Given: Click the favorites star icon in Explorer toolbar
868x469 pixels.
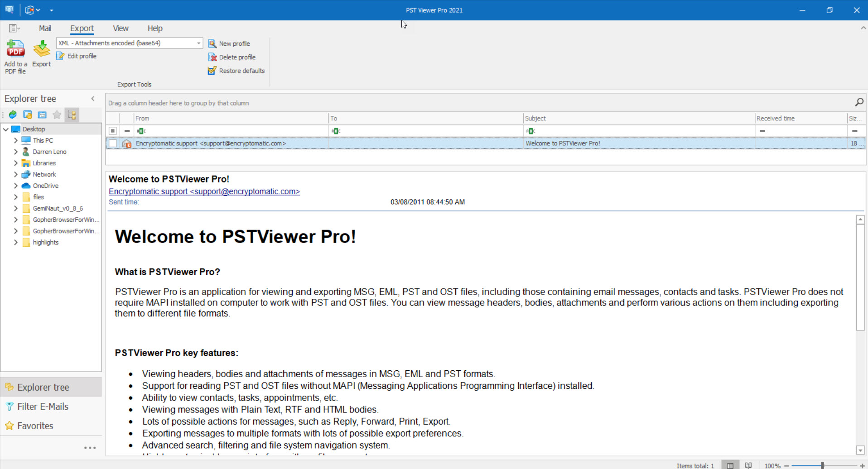Looking at the screenshot, I should [57, 115].
